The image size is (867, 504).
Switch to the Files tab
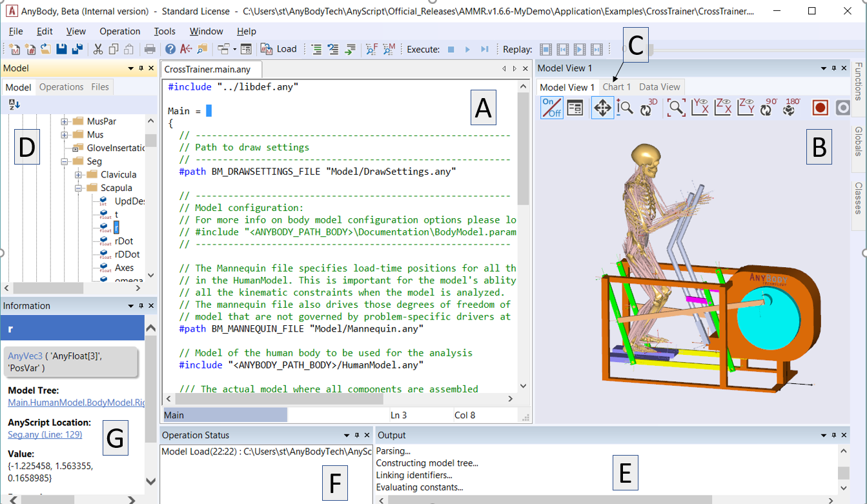(100, 87)
